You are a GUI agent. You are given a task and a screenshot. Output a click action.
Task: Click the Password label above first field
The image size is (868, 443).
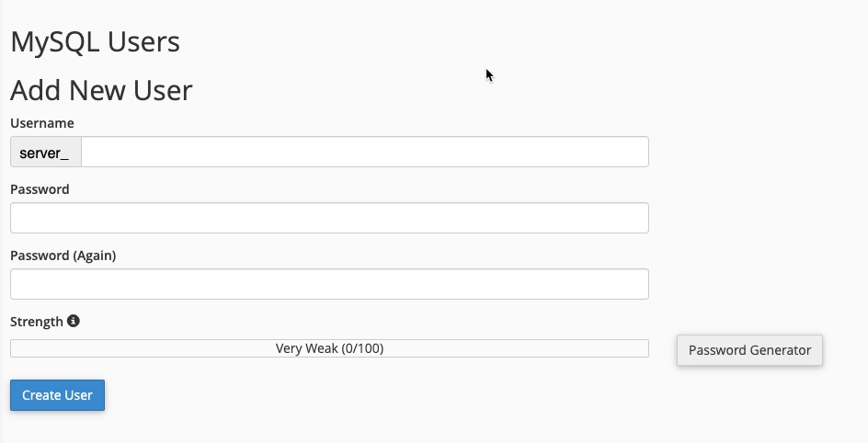(40, 189)
